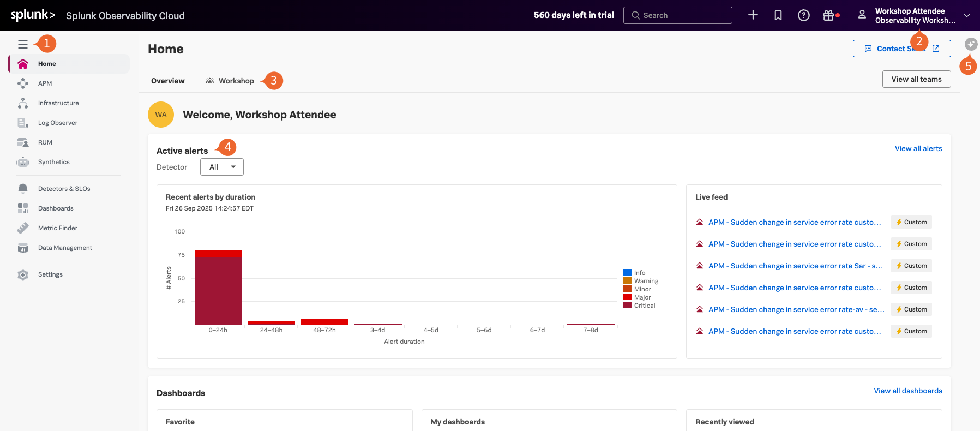This screenshot has width=980, height=431.
Task: Click the plus create icon in header
Action: coord(753,15)
